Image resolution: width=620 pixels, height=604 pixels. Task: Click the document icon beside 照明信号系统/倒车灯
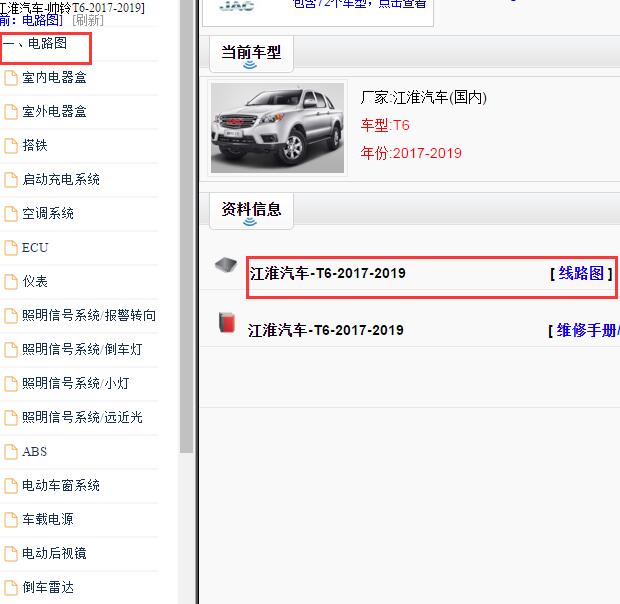(x=11, y=350)
